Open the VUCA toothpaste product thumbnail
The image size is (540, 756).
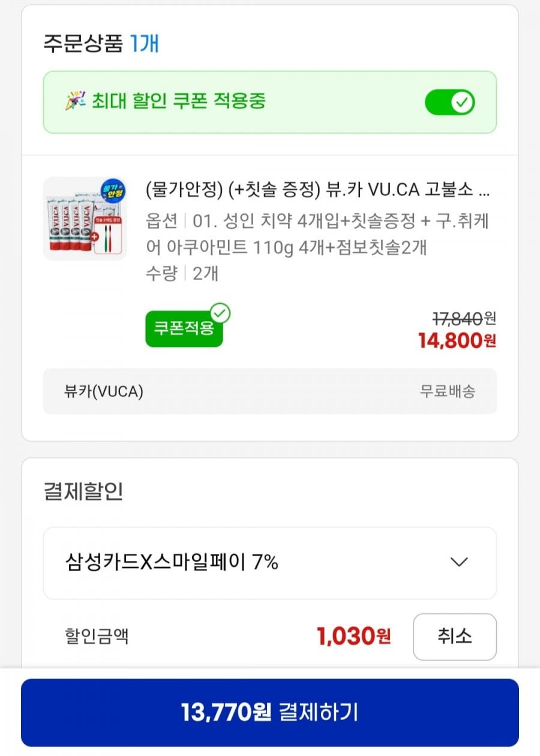[85, 218]
